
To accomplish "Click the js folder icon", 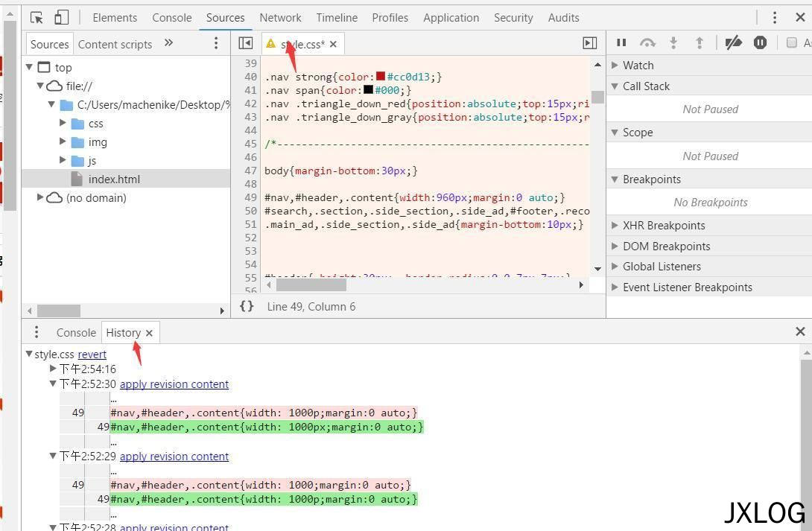I will click(x=77, y=161).
